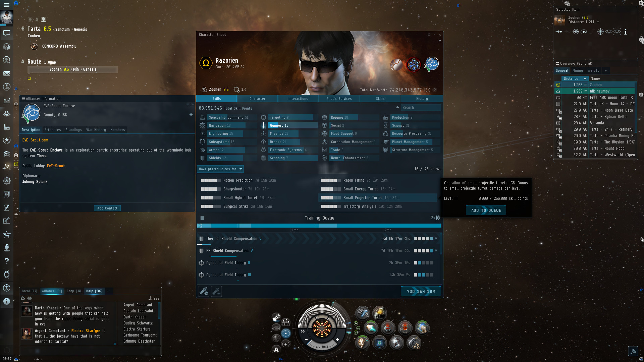The image size is (644, 362).
Task: Click ADD TO QUEUE button for Small Projectile Turret
Action: (x=486, y=210)
